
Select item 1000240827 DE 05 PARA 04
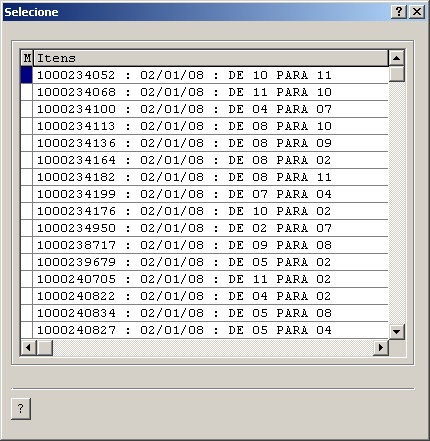(x=211, y=330)
